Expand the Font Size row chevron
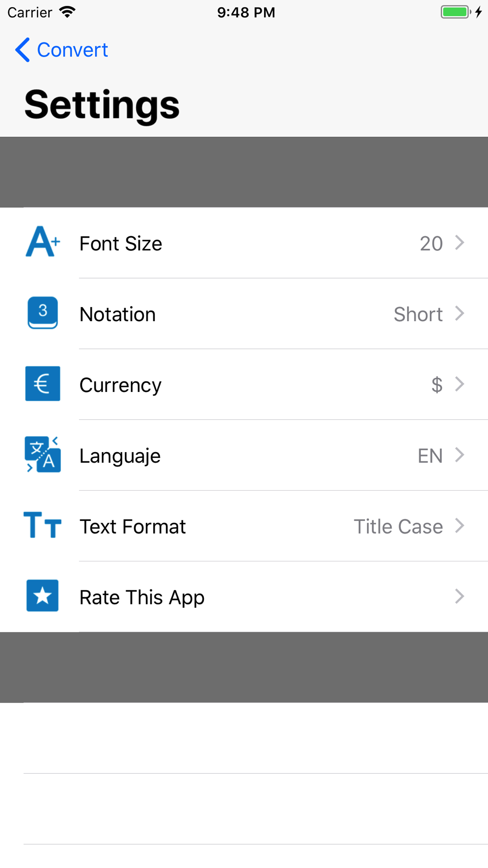This screenshot has width=488, height=868. click(459, 243)
